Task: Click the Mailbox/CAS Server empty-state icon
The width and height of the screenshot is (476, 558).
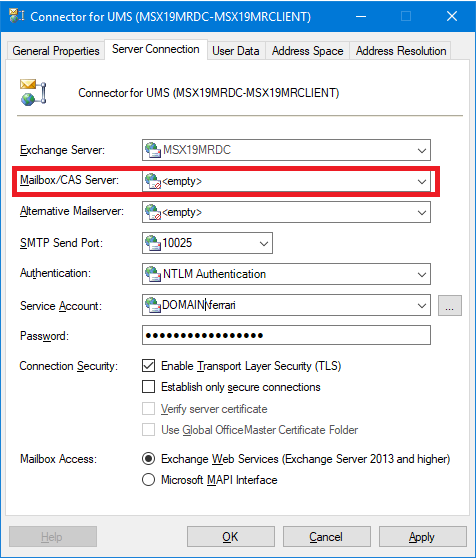Action: 153,181
